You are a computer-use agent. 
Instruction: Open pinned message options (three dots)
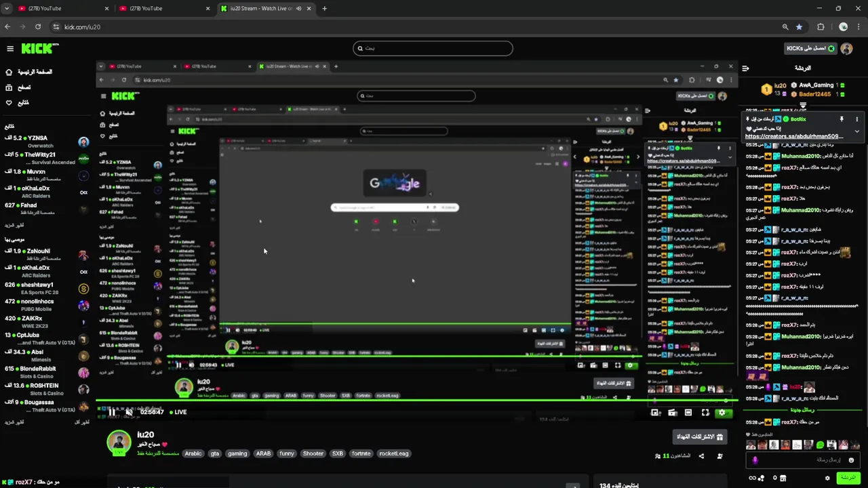pos(856,119)
